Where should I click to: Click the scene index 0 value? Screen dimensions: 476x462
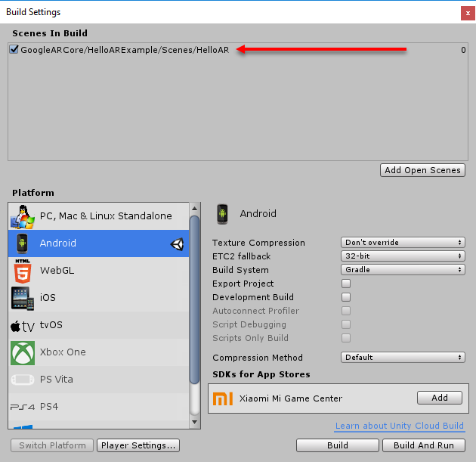click(463, 50)
